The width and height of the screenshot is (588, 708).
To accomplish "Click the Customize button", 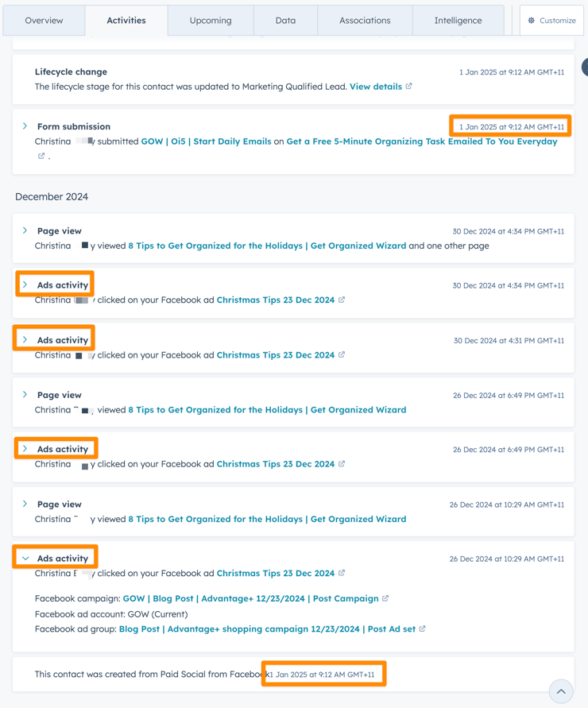I will click(x=551, y=21).
